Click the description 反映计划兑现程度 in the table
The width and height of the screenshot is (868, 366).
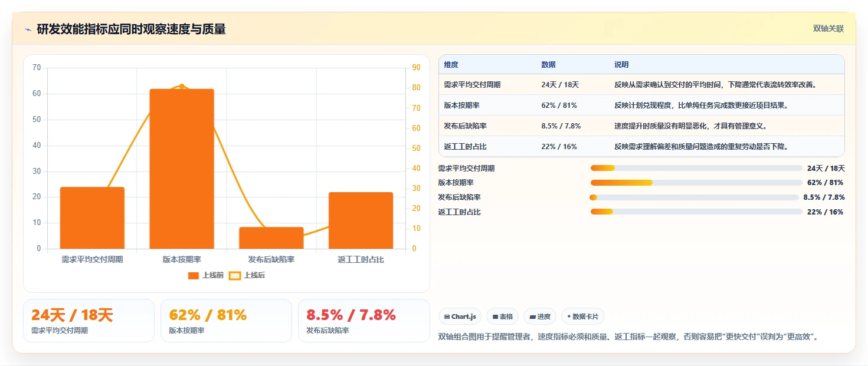click(x=701, y=105)
